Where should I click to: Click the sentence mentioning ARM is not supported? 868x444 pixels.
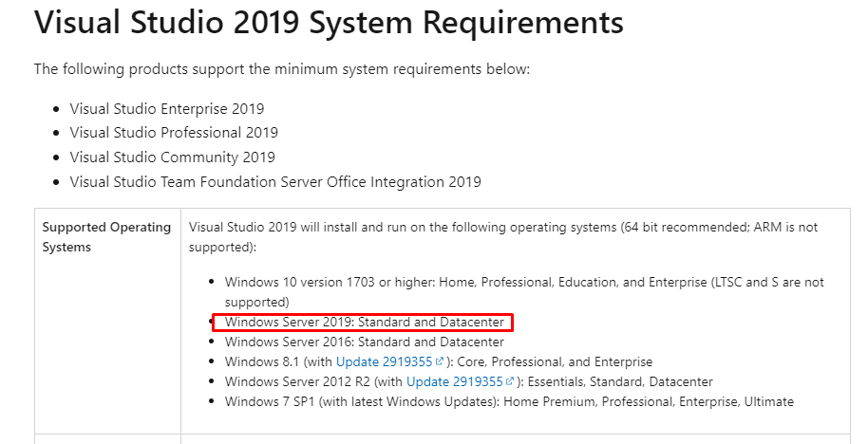503,237
